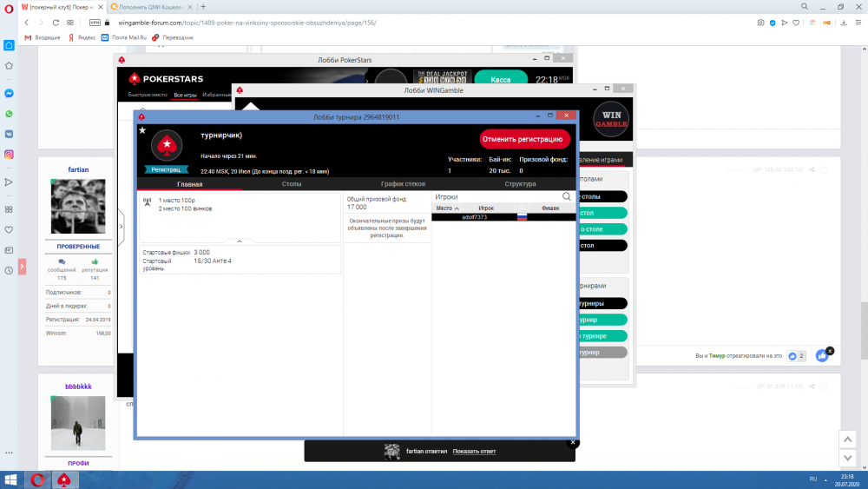
Task: Open Opera sidebar home icon
Action: [x=9, y=45]
